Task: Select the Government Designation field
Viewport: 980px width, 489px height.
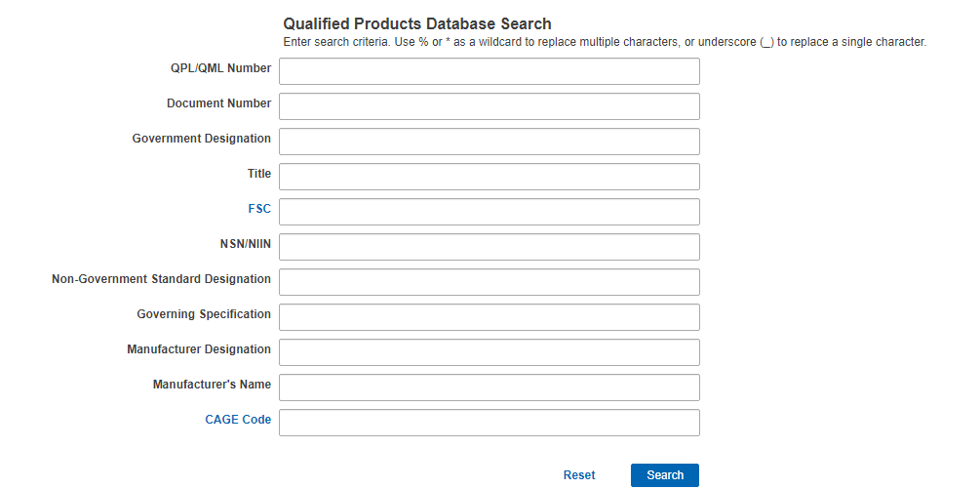Action: 490,142
